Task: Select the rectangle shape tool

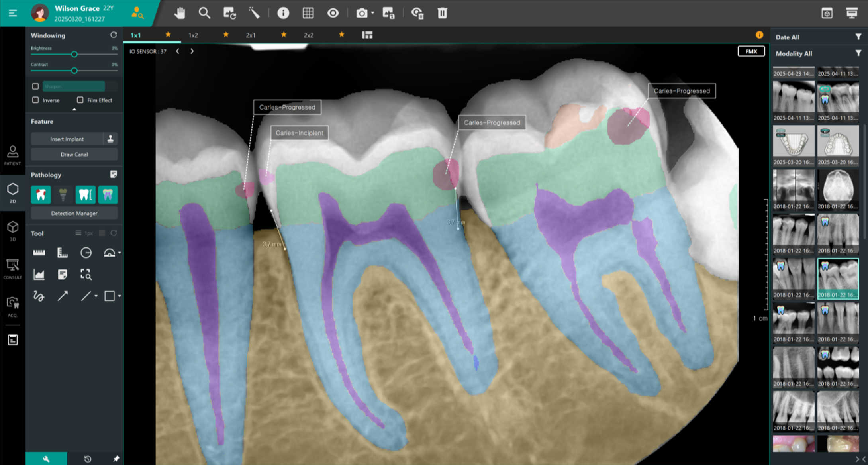Action: [109, 296]
